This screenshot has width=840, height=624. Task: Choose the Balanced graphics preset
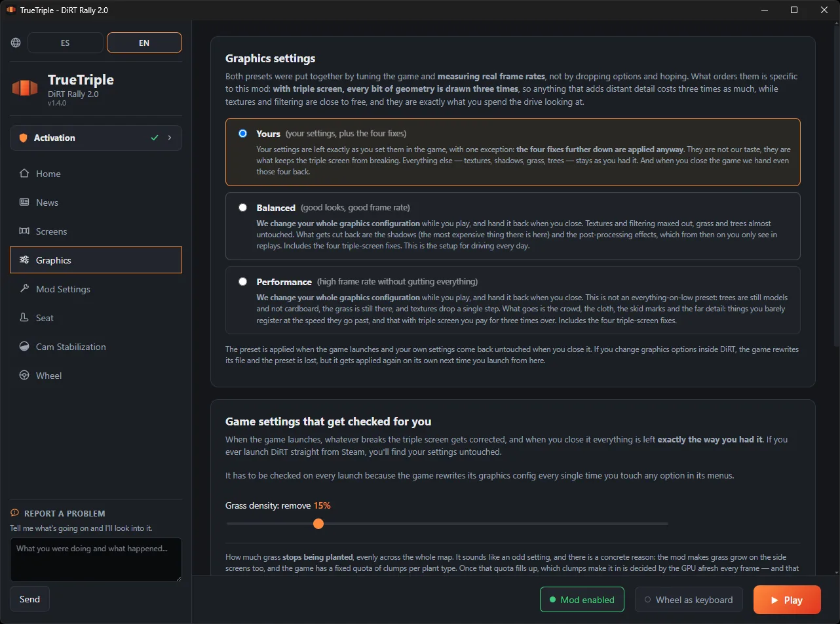tap(243, 207)
